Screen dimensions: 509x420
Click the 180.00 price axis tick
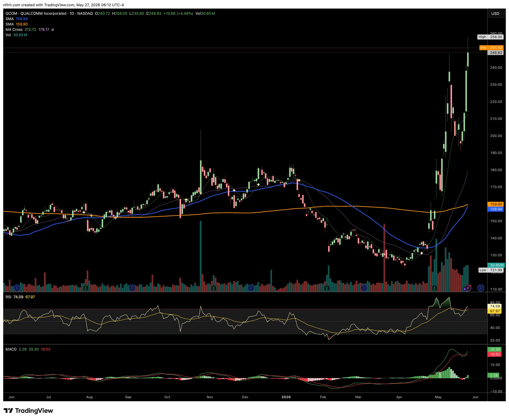coord(496,170)
